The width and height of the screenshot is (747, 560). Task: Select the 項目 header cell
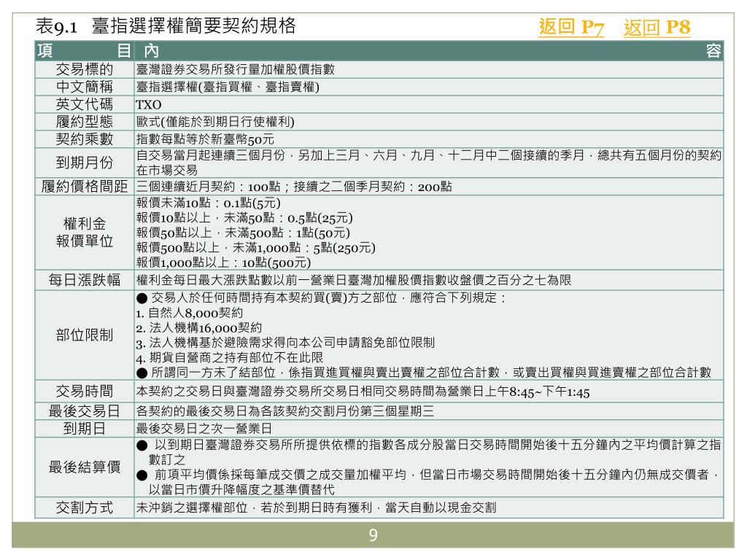(85, 50)
